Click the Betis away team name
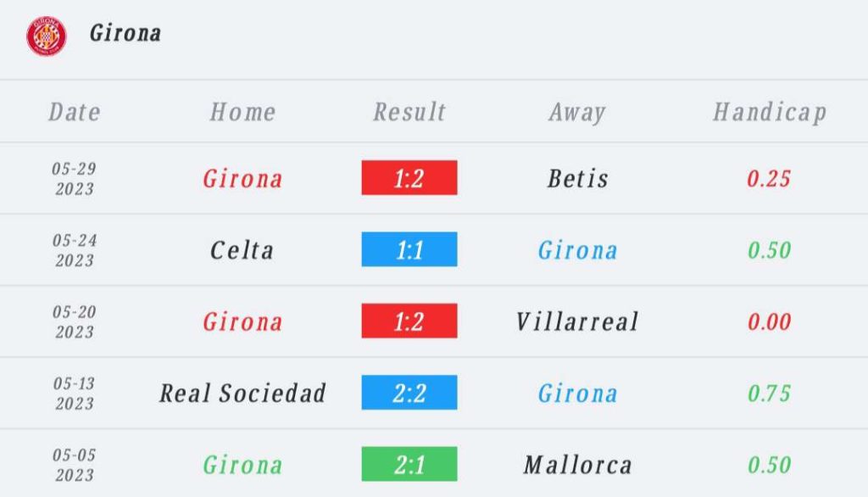868x497 pixels. 577,178
